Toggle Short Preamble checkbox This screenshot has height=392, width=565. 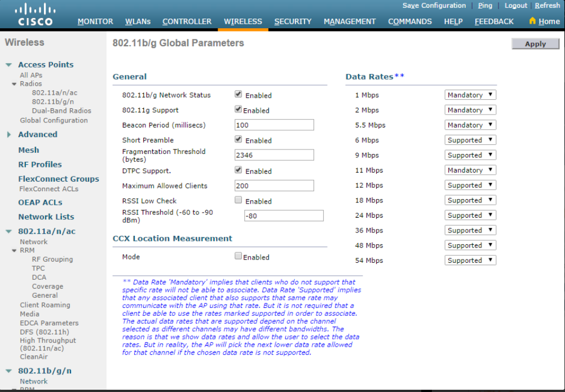tap(238, 139)
